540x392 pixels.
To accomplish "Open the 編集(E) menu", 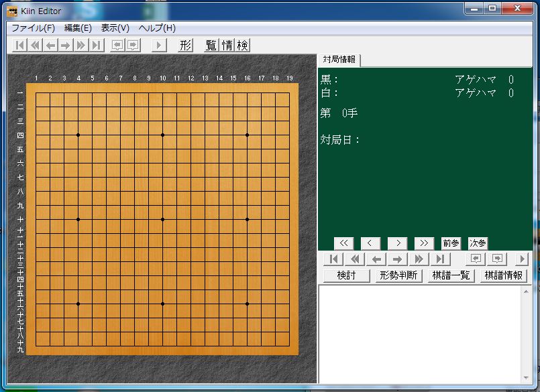I will (x=78, y=28).
